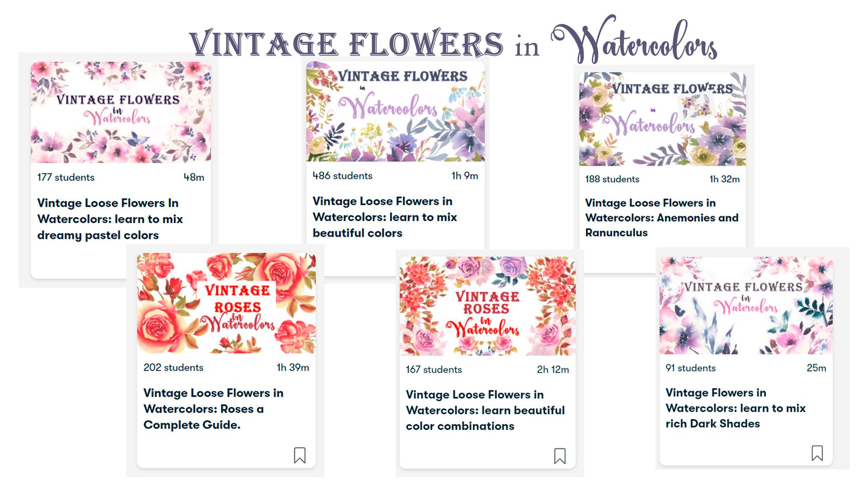
Task: Bookmark the rich Dark Shades class
Action: coord(817,453)
